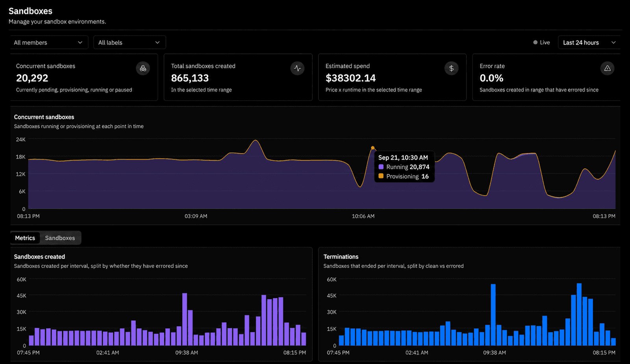Click 'Sandboxes running or provisioning at each point' subtitle
630x364 pixels.
[x=79, y=126]
